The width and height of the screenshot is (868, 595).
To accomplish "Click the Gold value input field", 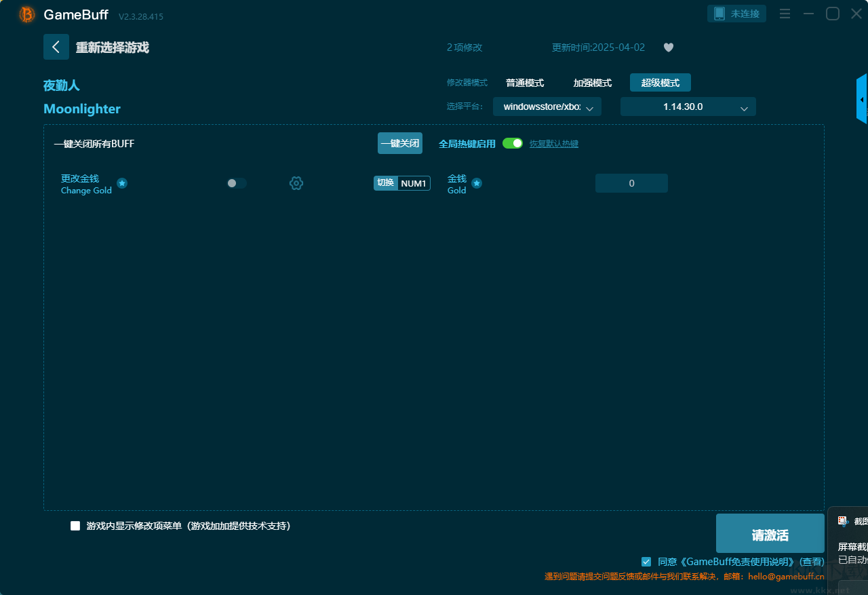I will coord(631,183).
